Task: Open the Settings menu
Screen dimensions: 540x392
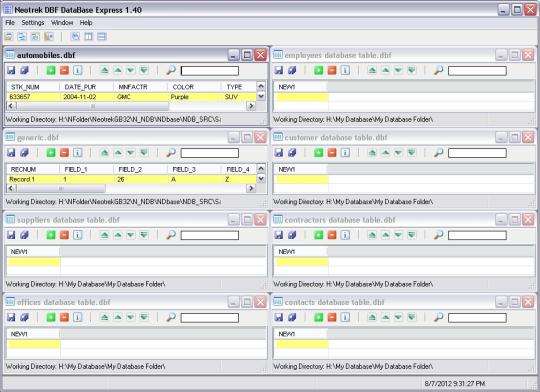Action: [33, 23]
